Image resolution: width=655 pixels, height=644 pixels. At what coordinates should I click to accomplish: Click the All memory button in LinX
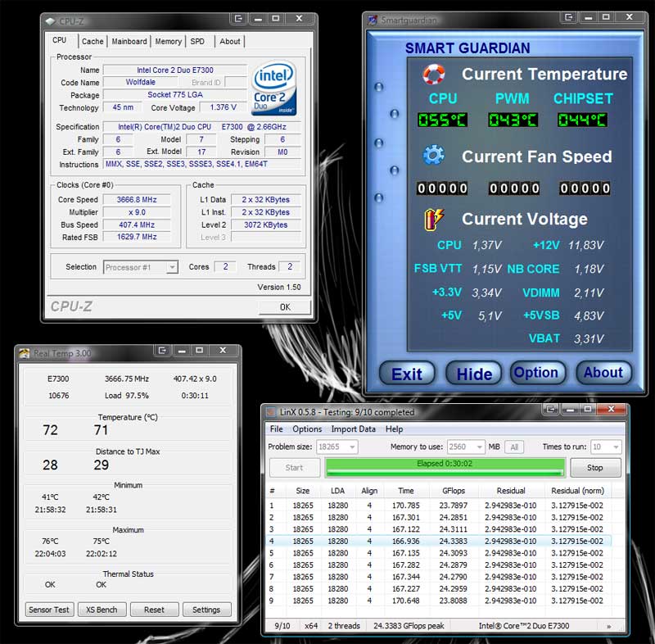coord(514,447)
